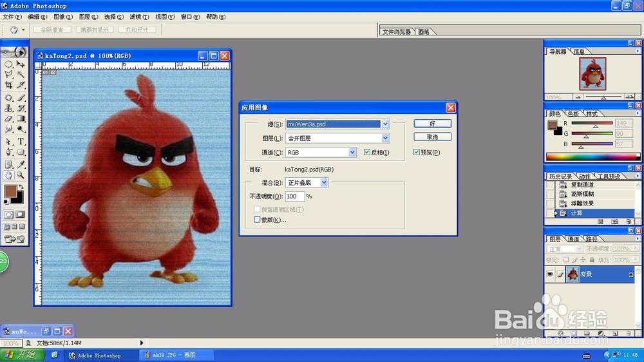Select the Clone Stamp tool

click(x=8, y=108)
